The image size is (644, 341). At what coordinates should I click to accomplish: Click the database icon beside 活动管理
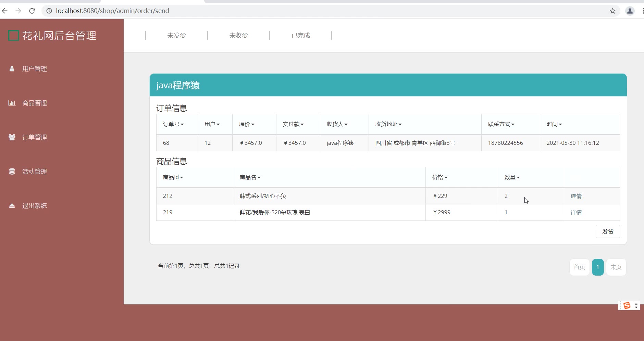coord(12,172)
